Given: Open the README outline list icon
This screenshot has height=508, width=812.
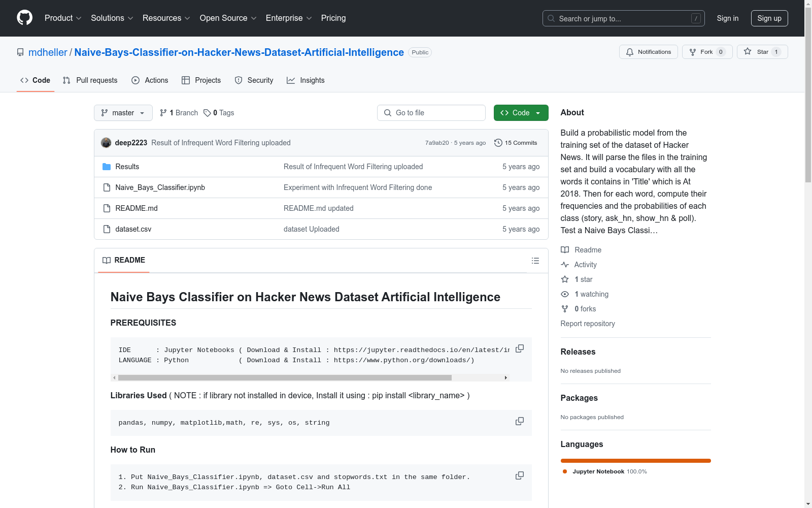Looking at the screenshot, I should [x=535, y=261].
